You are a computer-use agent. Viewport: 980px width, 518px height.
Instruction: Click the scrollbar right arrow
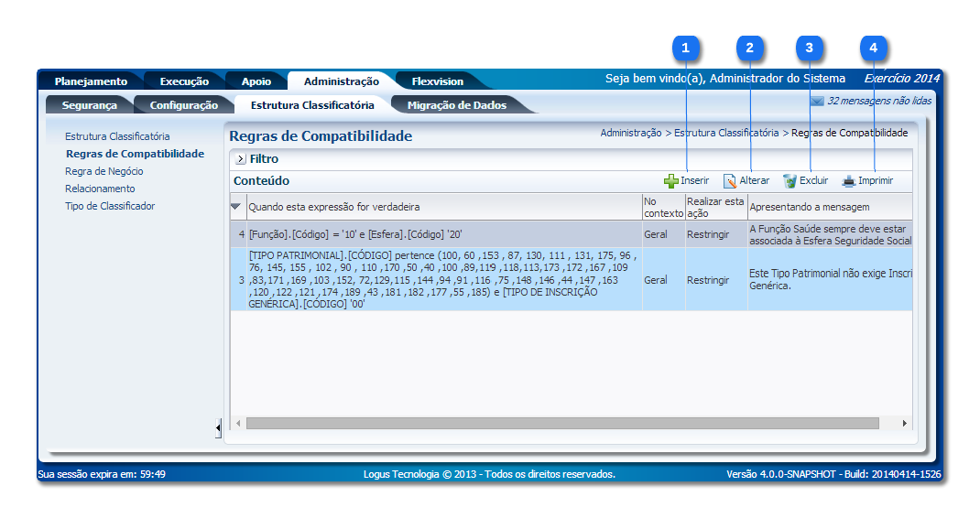[x=905, y=424]
